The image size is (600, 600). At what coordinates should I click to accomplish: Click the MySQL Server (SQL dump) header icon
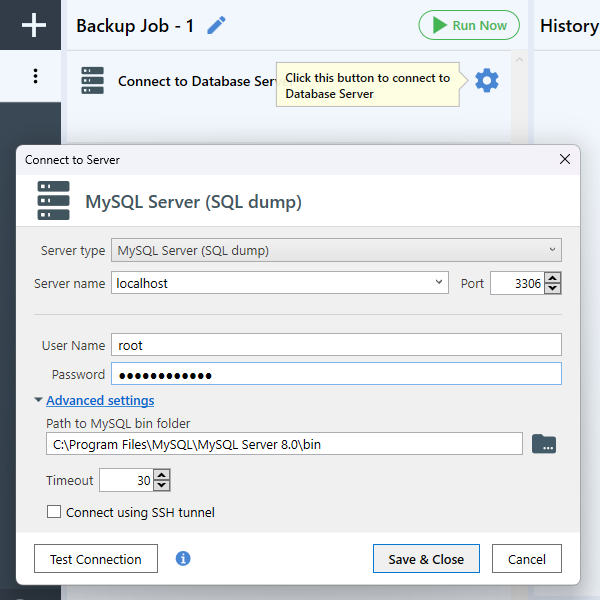point(54,201)
